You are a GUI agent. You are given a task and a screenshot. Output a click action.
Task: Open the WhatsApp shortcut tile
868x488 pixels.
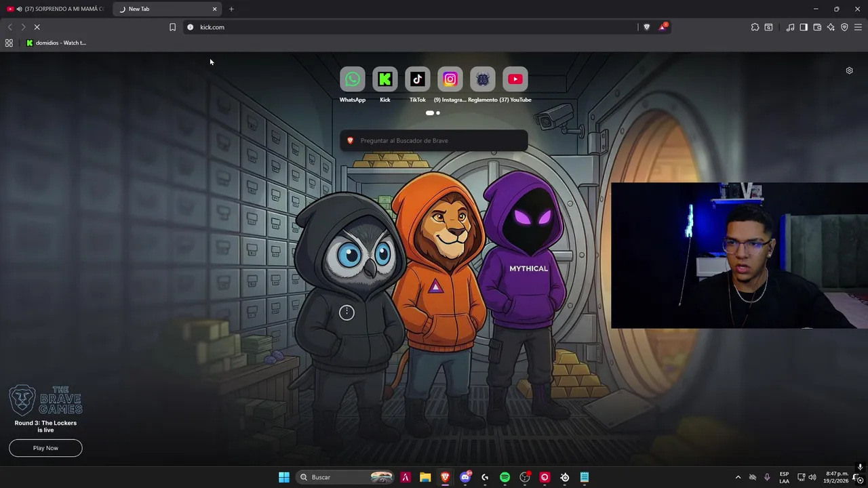(352, 79)
